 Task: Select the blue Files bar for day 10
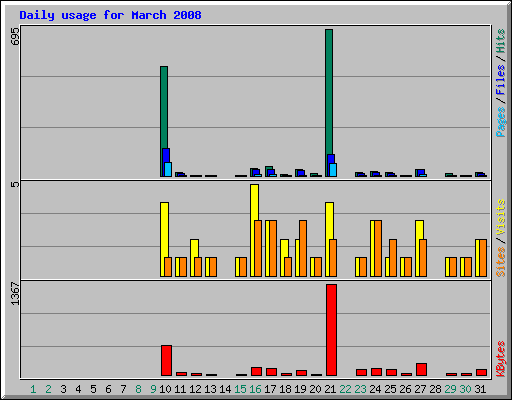click(x=166, y=155)
